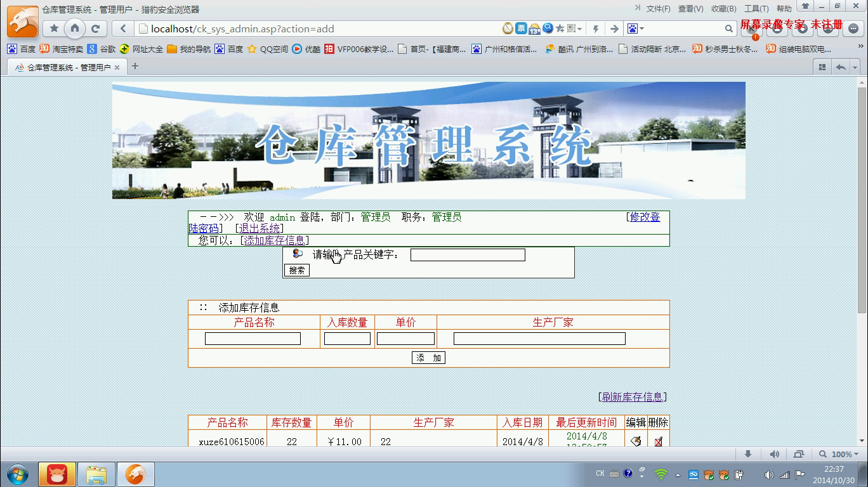Expand the undo closed tabs dropdown arrow
The width and height of the screenshot is (868, 487).
(856, 67)
